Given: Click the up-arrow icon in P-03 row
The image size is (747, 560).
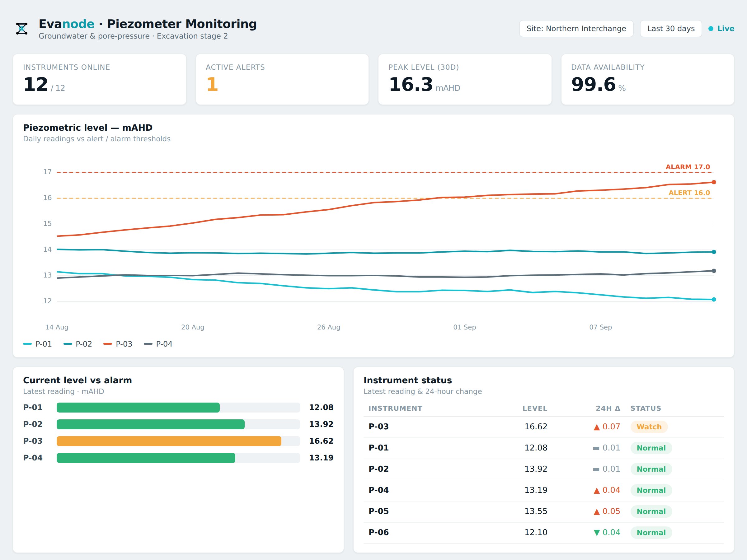Looking at the screenshot, I should (597, 427).
